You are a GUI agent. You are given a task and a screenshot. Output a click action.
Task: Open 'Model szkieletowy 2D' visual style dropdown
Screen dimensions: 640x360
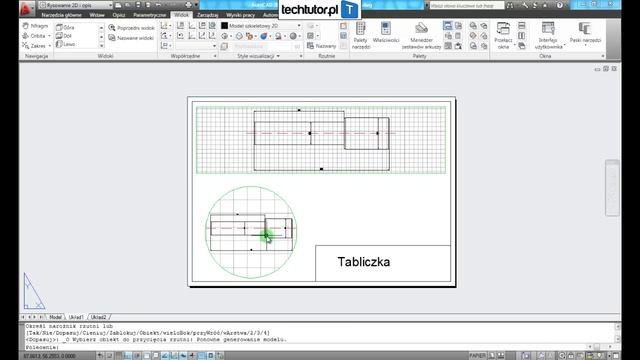coord(261,26)
